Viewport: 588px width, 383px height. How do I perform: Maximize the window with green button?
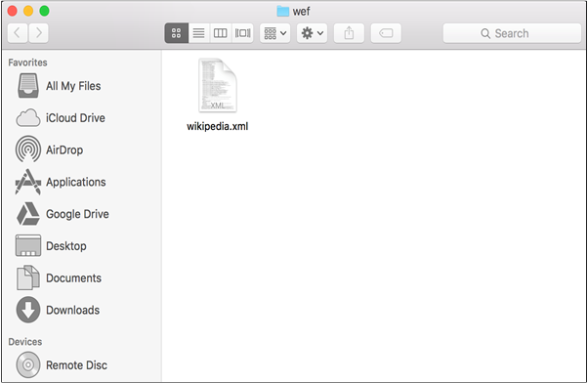pos(44,11)
